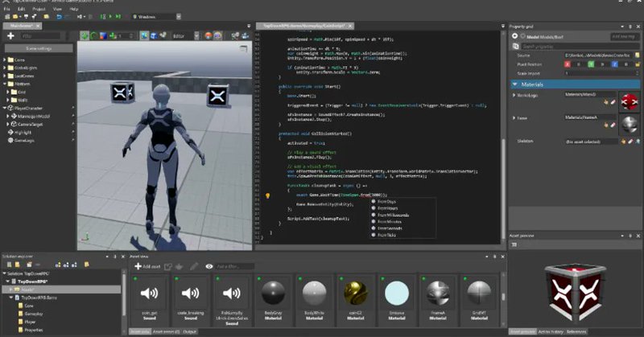Viewport: 644px width, 337px height.
Task: Click Add asset button in Asset view
Action: 147,266
